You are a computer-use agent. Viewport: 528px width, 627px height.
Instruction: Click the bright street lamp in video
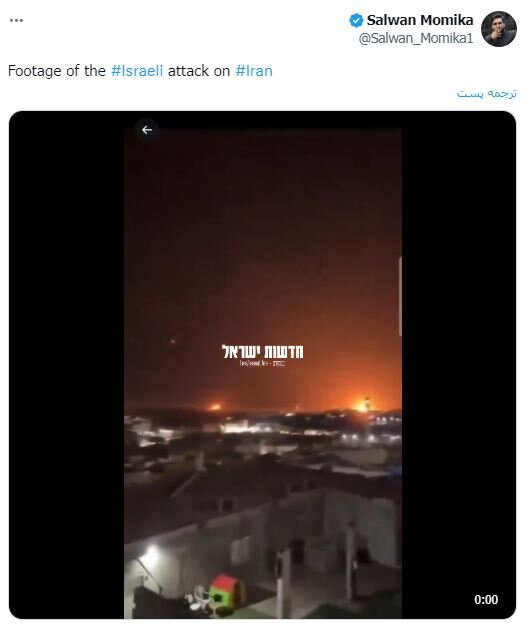pos(151,553)
